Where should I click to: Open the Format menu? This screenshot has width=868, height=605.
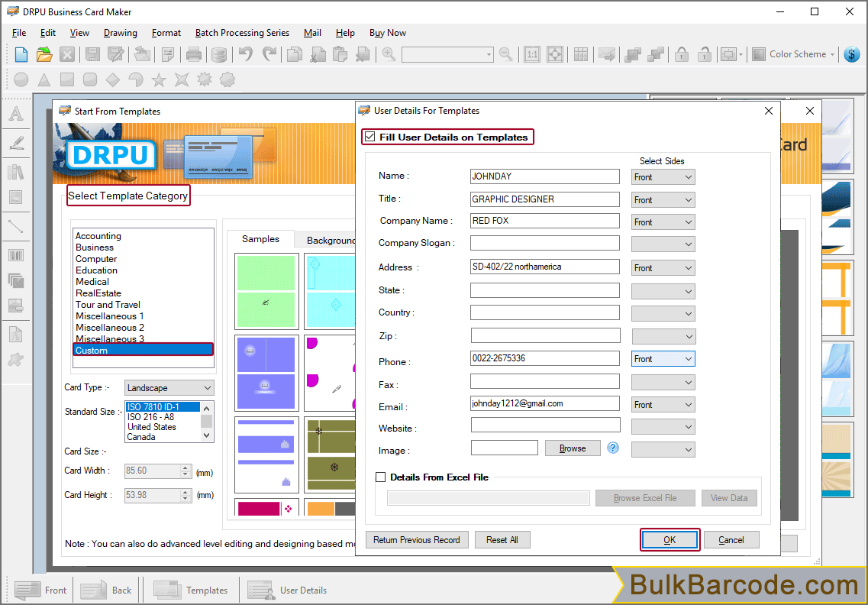tap(166, 33)
